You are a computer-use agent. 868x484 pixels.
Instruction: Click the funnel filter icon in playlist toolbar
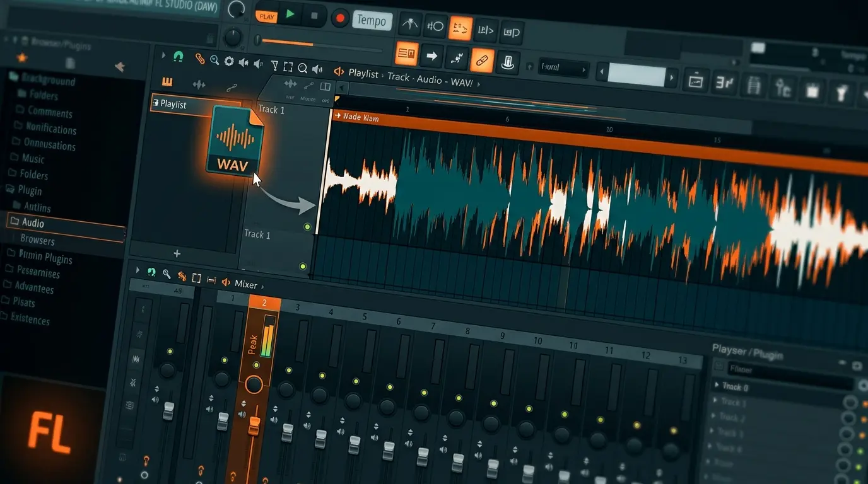[x=274, y=65]
